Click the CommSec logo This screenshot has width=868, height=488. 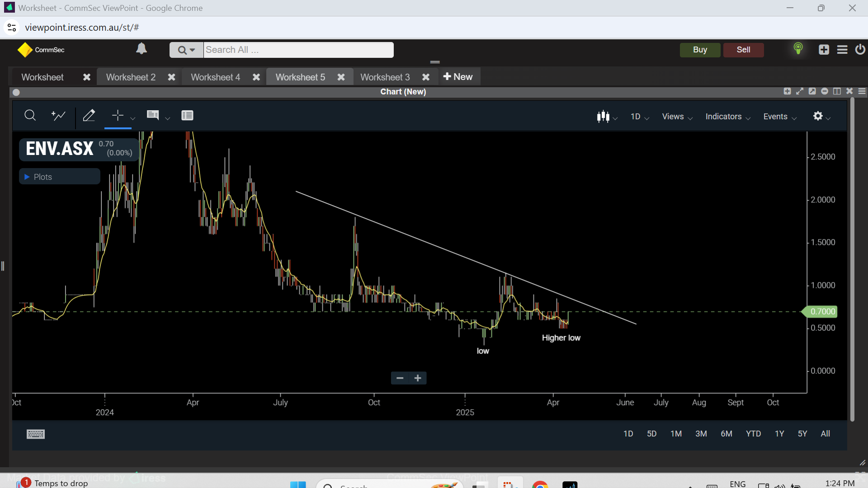pyautogui.click(x=41, y=50)
